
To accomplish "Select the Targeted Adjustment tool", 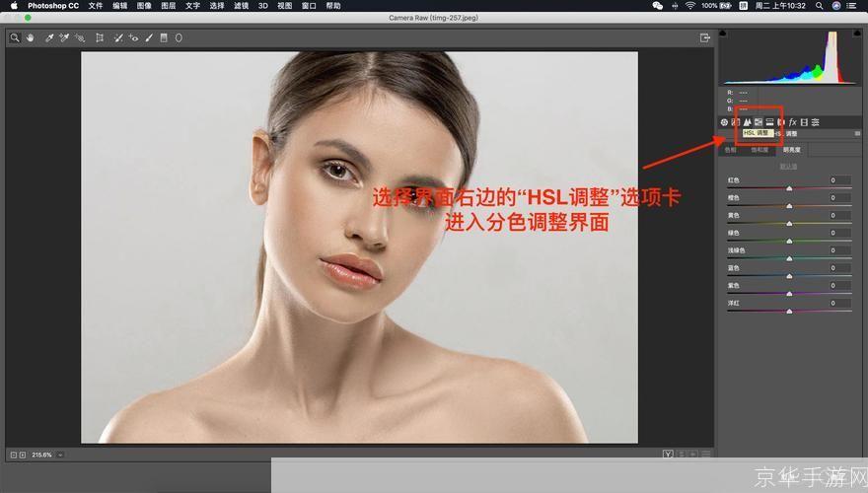I will click(80, 37).
